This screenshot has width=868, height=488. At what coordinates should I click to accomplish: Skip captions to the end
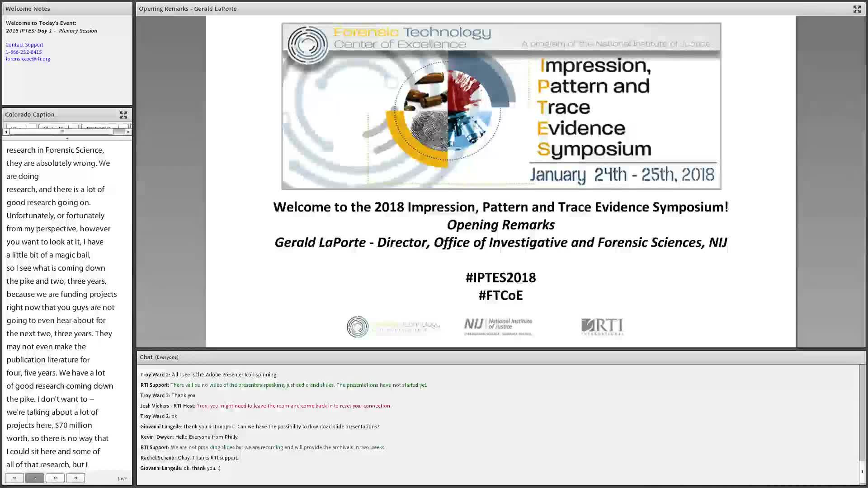point(75,478)
